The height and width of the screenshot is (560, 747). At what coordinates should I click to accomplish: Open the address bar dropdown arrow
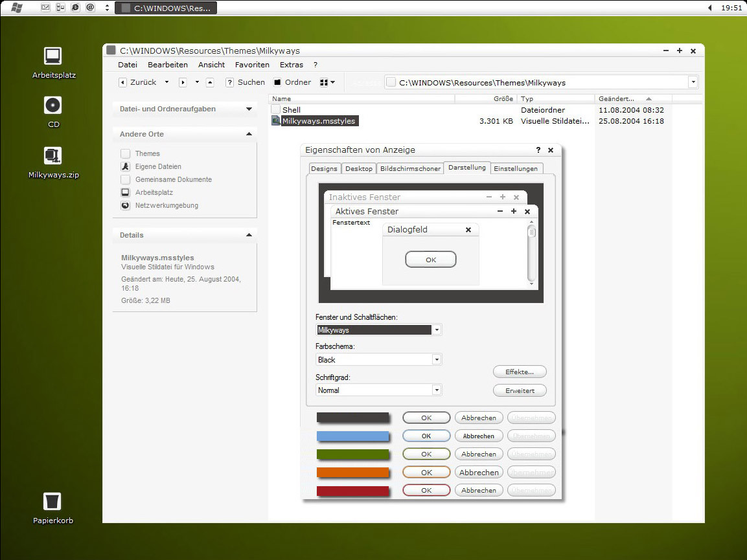point(693,82)
